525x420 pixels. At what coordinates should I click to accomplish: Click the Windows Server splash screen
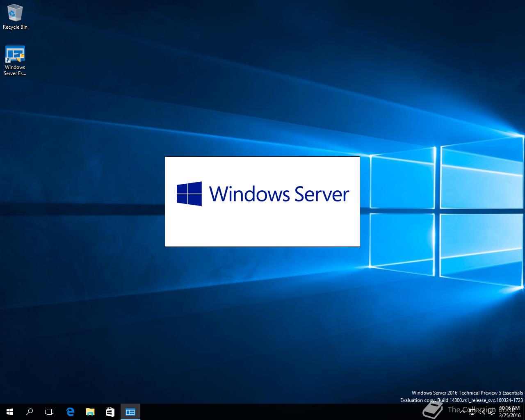(262, 201)
